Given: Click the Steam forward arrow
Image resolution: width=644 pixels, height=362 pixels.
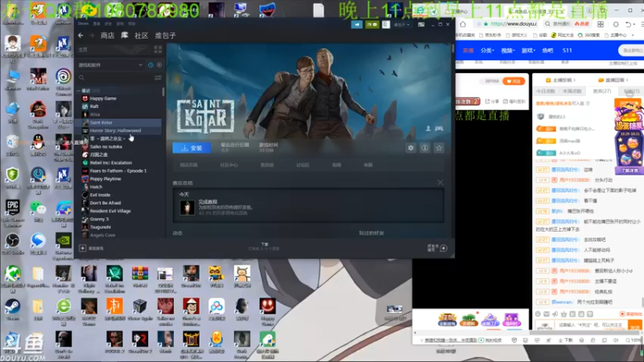Looking at the screenshot, I should click(x=92, y=35).
